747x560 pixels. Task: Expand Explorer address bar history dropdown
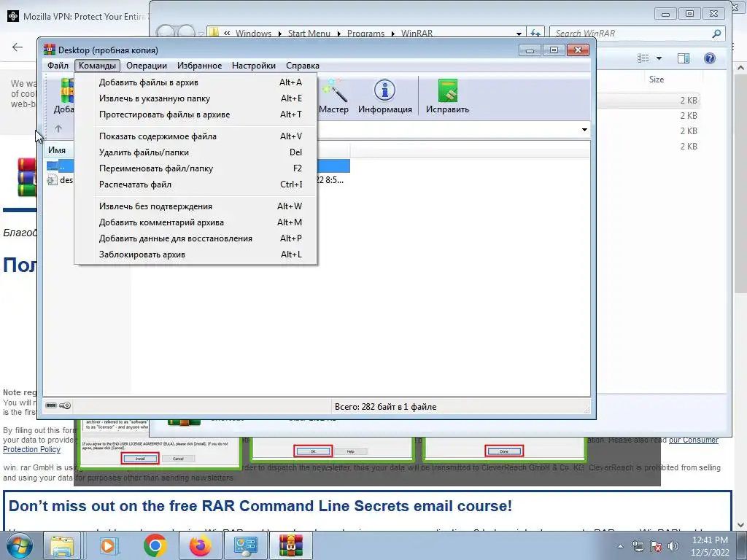tap(519, 34)
